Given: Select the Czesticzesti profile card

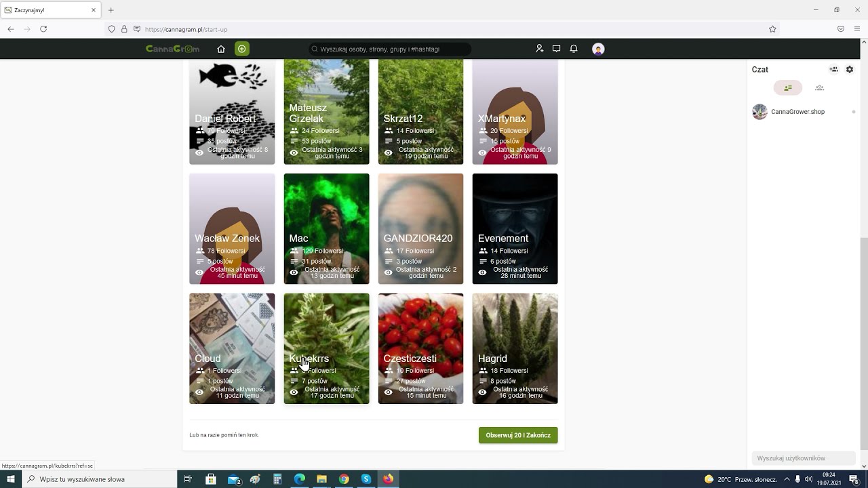Looking at the screenshot, I should [x=420, y=348].
